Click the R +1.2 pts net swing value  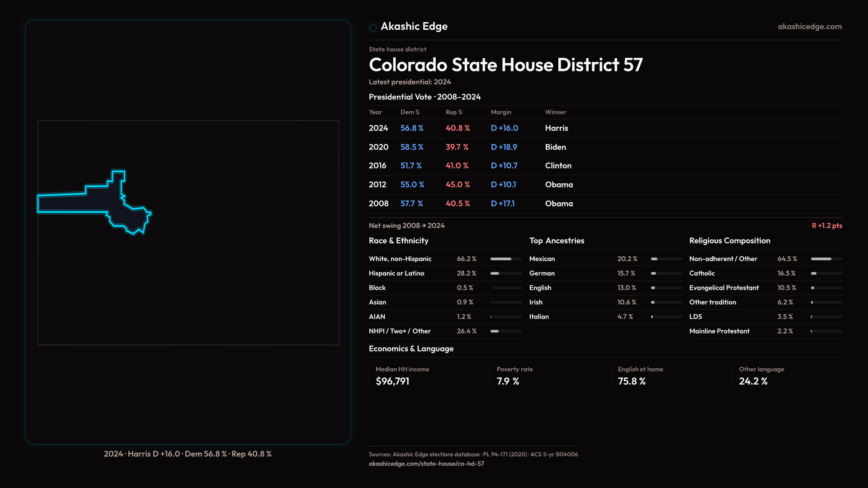pyautogui.click(x=826, y=225)
